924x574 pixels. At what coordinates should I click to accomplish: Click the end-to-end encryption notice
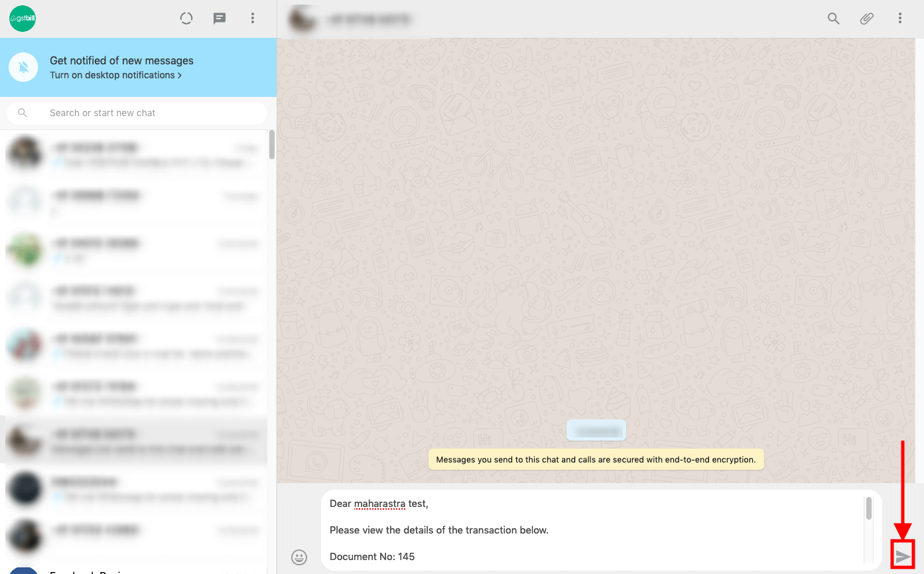pos(596,459)
